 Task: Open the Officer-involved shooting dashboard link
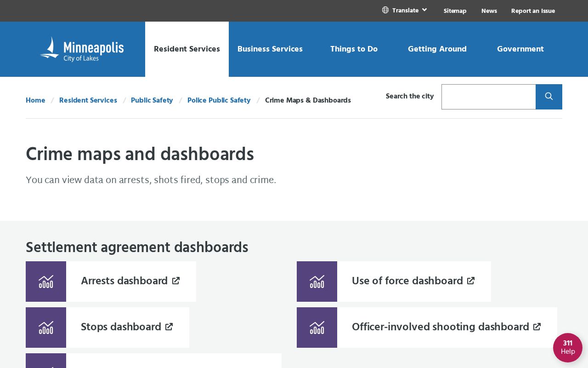(441, 327)
